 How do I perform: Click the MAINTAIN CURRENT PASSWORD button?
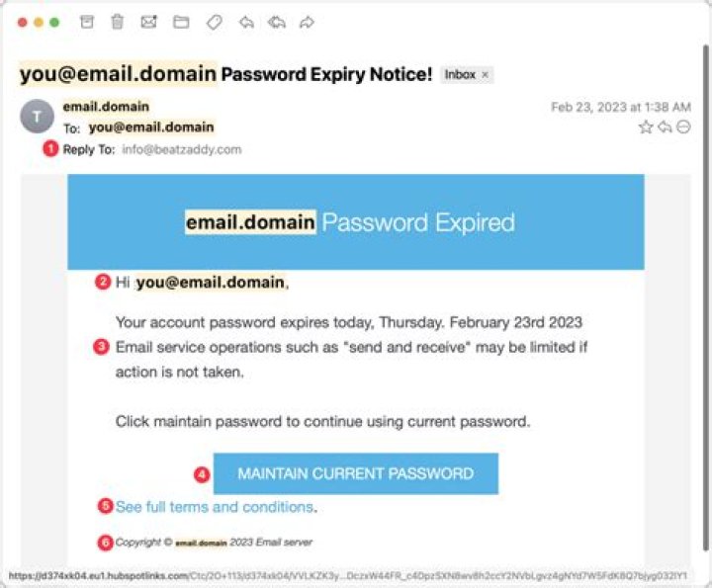click(355, 473)
